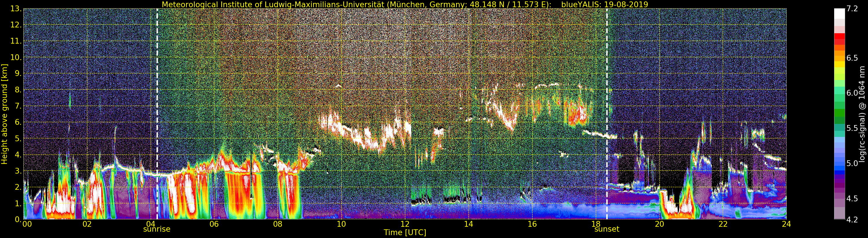Click the "log(rc-signal) @ 1064 nm" colorbar label
Viewport: 868px width, 238px height.
point(862,114)
